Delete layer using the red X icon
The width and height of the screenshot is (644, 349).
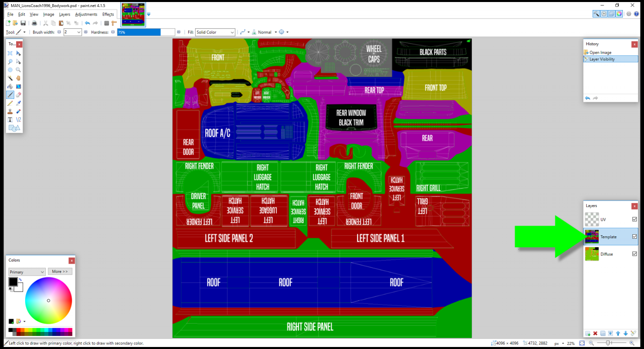pyautogui.click(x=595, y=333)
